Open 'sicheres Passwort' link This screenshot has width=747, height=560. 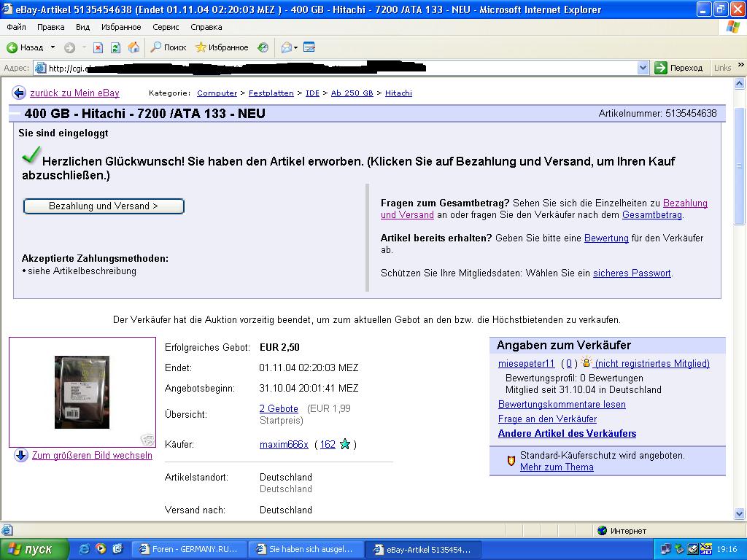pyautogui.click(x=632, y=273)
